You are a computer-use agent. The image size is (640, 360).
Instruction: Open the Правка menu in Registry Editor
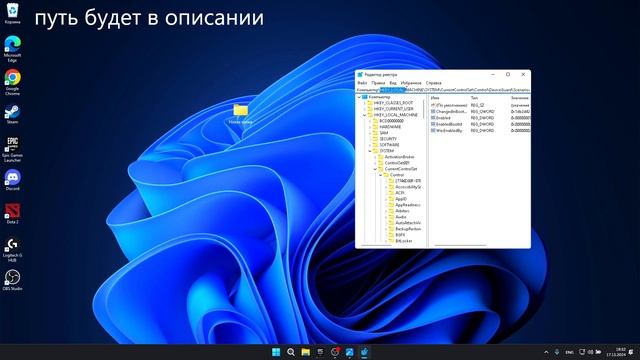(x=378, y=83)
